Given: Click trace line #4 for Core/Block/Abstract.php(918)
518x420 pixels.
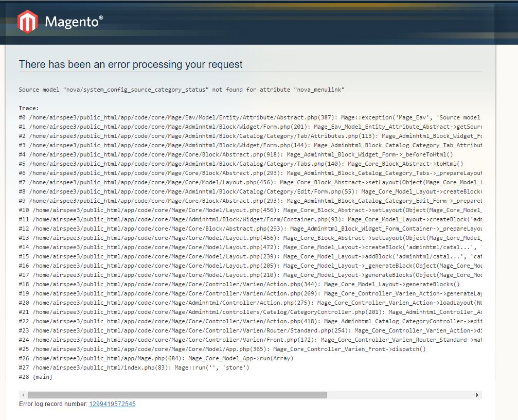Looking at the screenshot, I should (237, 154).
